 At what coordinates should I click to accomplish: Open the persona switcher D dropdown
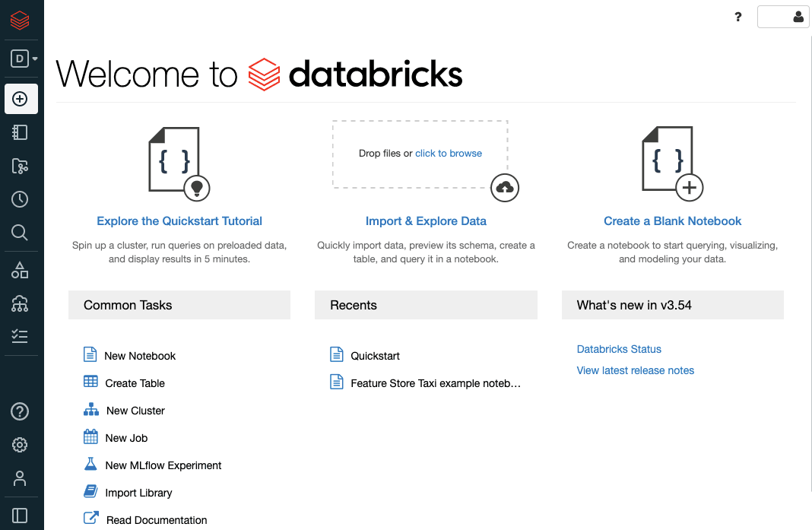pos(24,59)
